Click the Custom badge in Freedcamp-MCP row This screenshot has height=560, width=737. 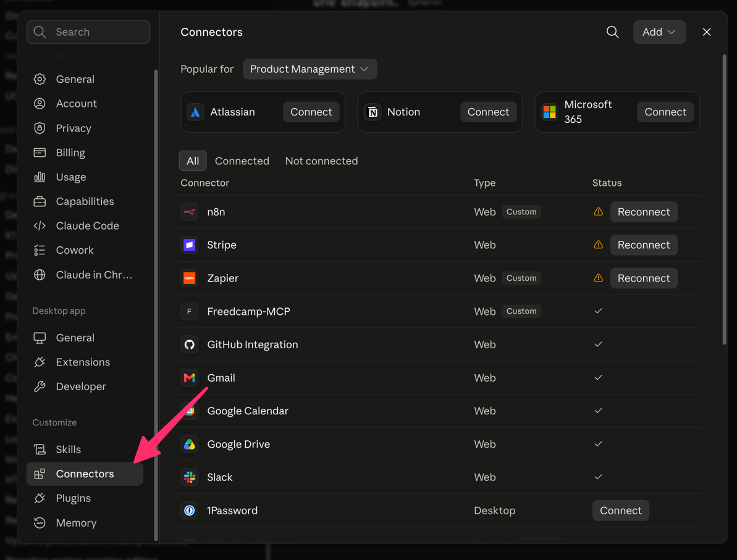[x=521, y=311]
